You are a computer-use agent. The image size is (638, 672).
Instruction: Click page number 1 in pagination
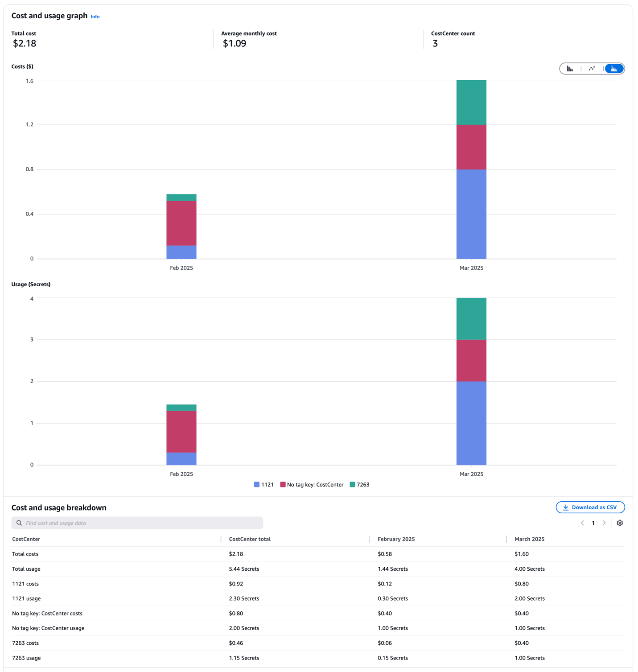593,523
